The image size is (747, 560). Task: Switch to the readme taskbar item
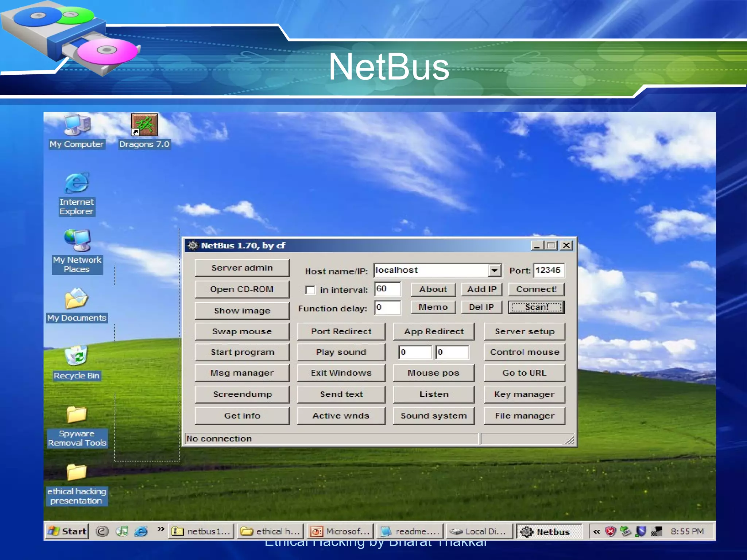point(410,532)
